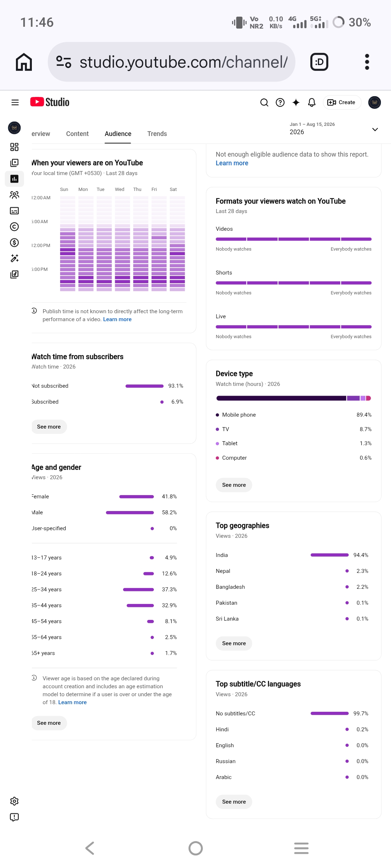Click the Create button
The height and width of the screenshot is (868, 391).
point(342,102)
